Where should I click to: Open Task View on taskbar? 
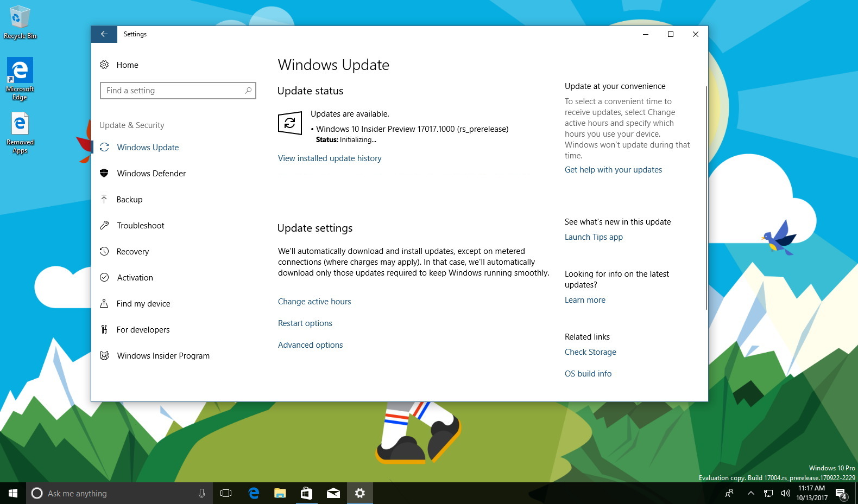226,493
